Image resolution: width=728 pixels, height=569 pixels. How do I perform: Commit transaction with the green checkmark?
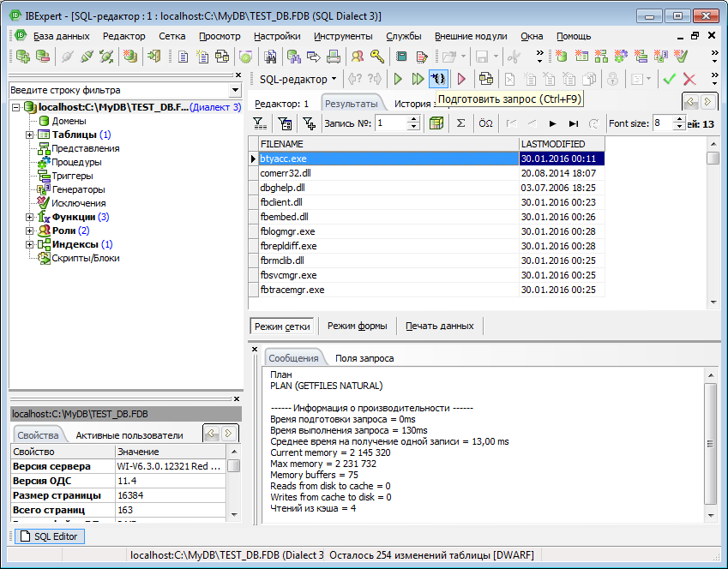(670, 80)
